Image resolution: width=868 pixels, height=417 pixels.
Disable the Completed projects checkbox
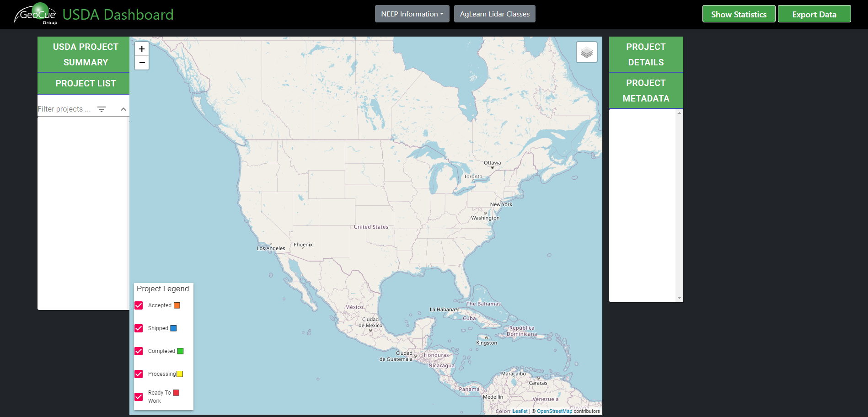tap(139, 351)
